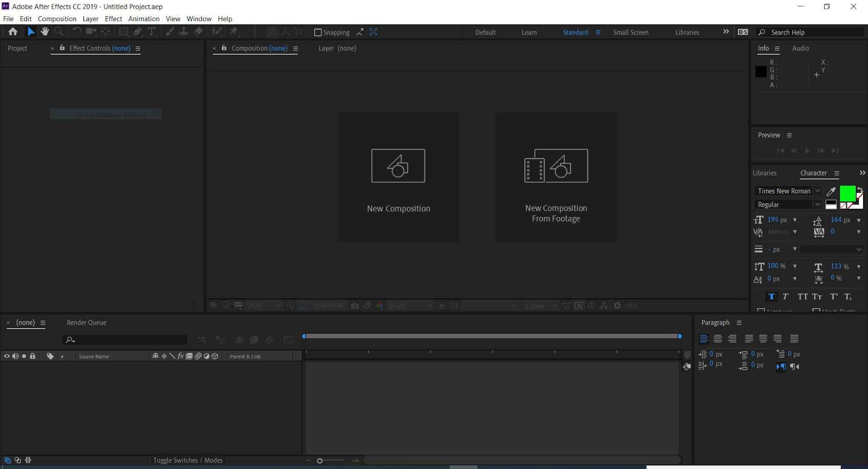This screenshot has width=868, height=469.
Task: Toggle lock on Composition viewer panel
Action: pyautogui.click(x=224, y=48)
